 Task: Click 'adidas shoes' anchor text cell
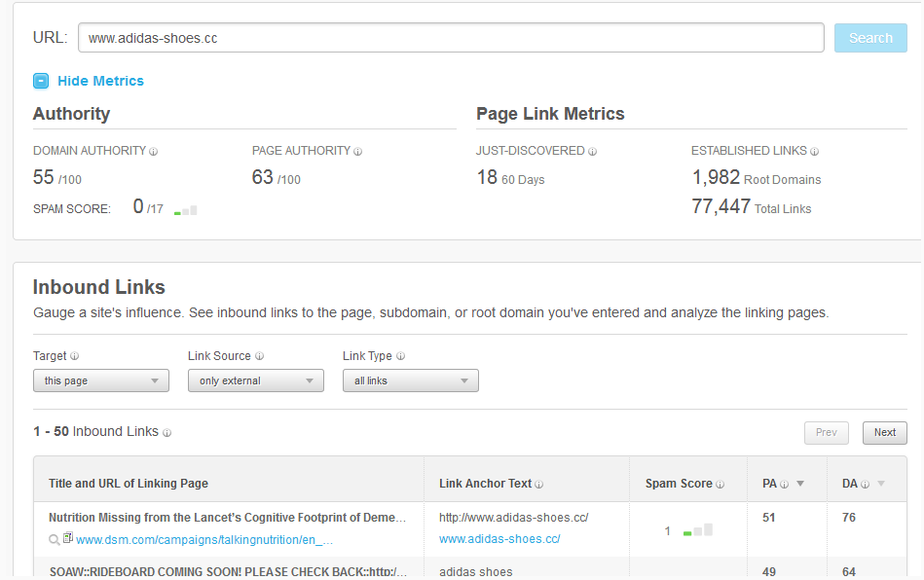pos(475,572)
